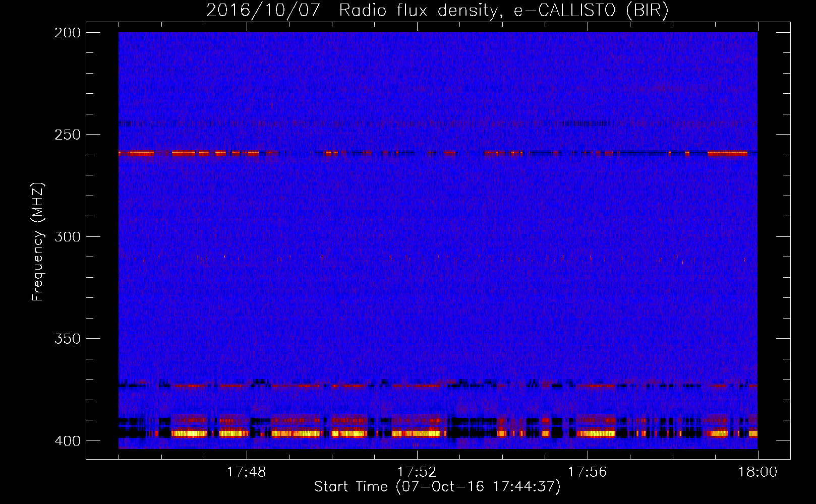Click the 17:48 time tick label
The height and width of the screenshot is (504, 816).
(247, 472)
